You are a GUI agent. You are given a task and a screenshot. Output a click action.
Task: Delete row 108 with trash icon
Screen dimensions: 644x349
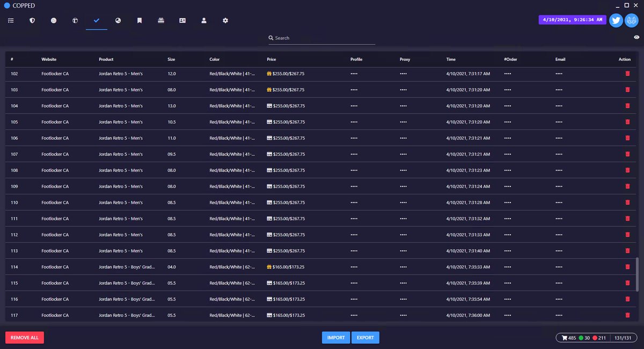(627, 170)
